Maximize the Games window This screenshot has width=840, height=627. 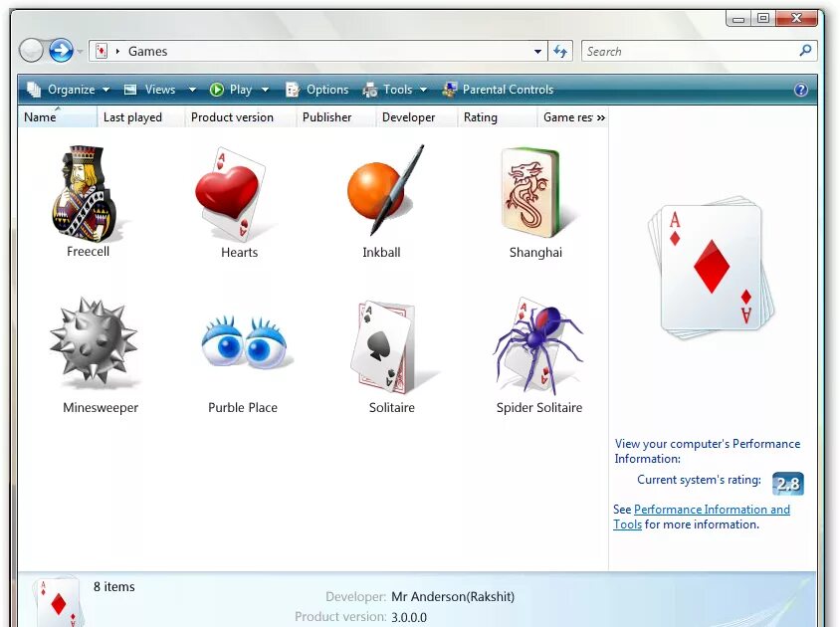pyautogui.click(x=762, y=18)
